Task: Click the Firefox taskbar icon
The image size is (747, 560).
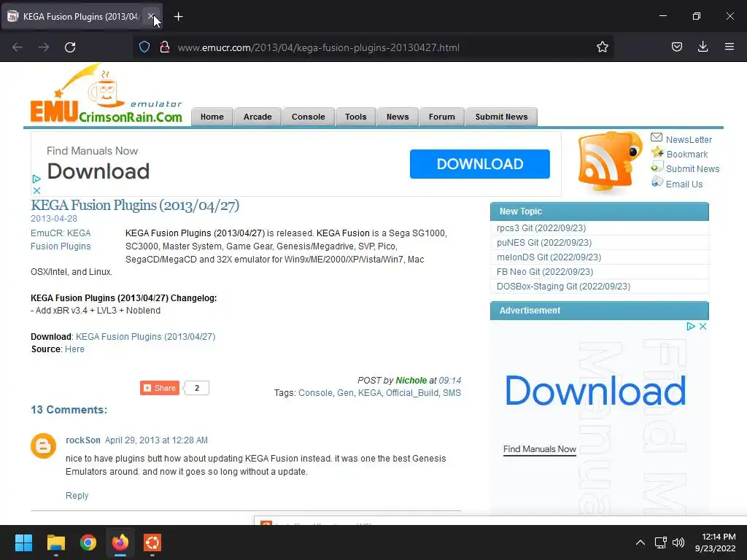Action: (120, 542)
